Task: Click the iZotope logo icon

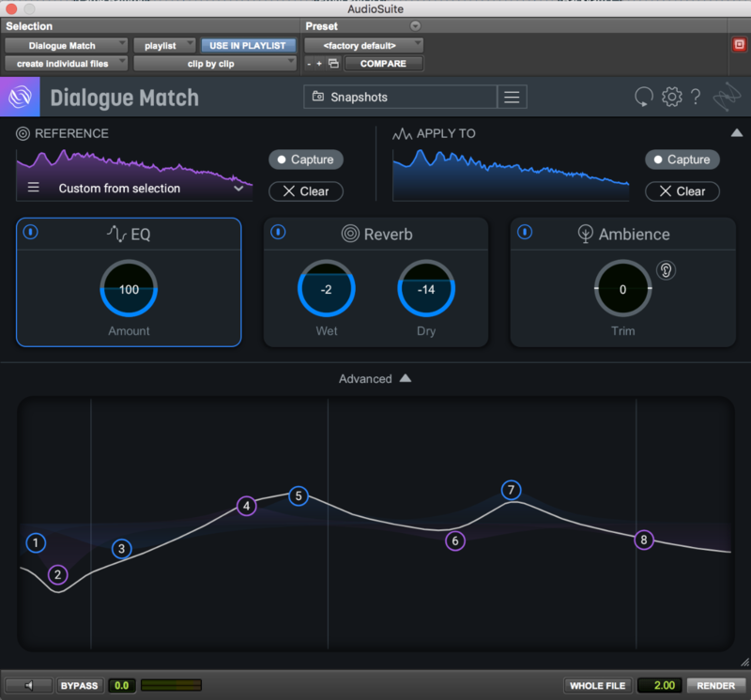Action: pyautogui.click(x=21, y=97)
